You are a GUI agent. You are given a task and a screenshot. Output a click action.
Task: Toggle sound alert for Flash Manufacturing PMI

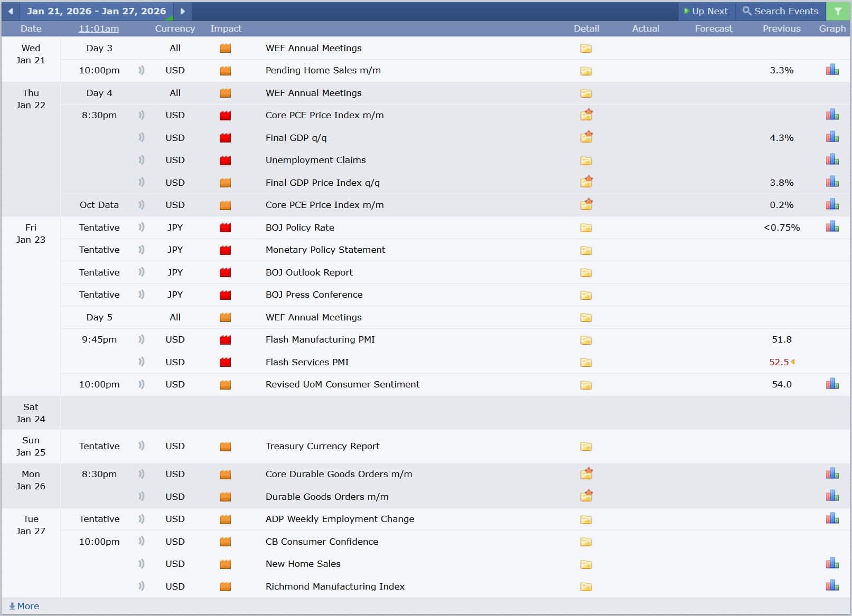click(x=141, y=339)
